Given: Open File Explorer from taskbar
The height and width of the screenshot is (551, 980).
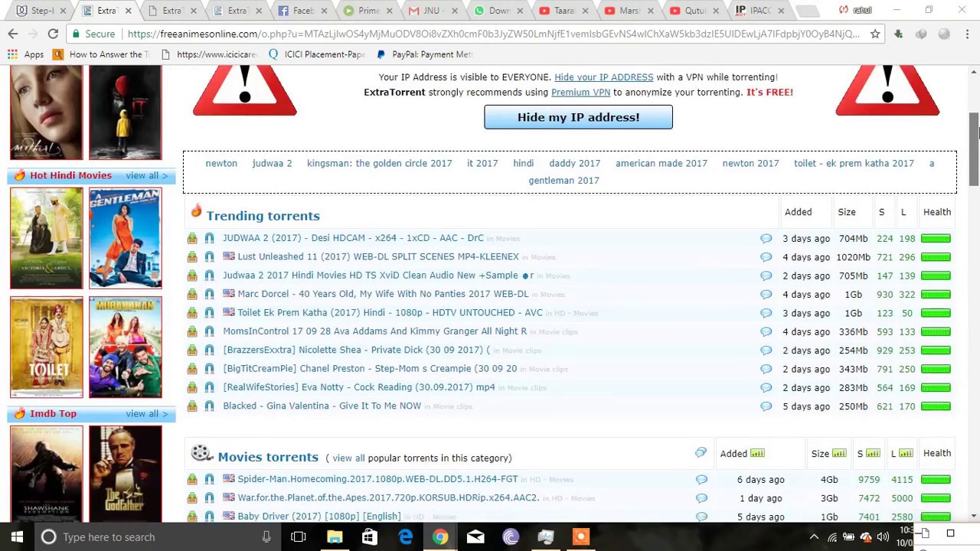Looking at the screenshot, I should point(335,536).
